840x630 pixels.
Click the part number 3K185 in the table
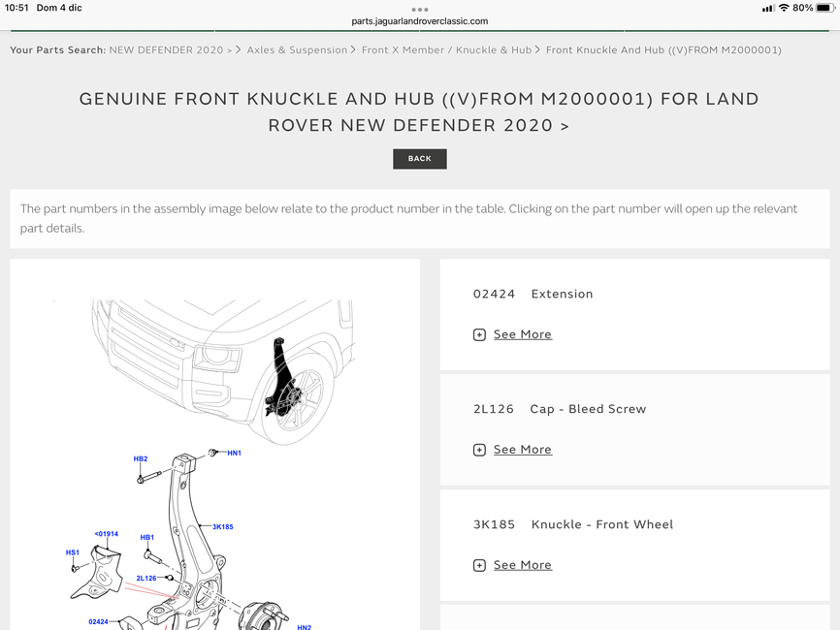[494, 525]
